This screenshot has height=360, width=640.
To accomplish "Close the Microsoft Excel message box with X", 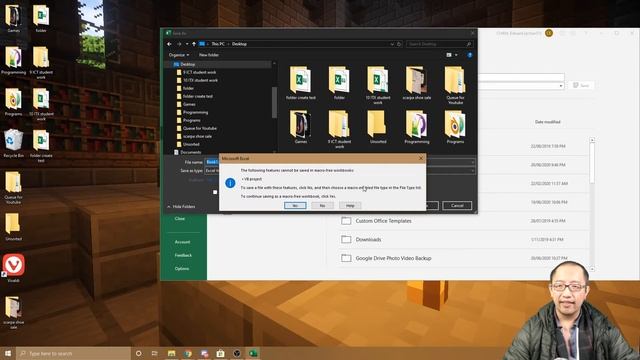I will pos(421,158).
